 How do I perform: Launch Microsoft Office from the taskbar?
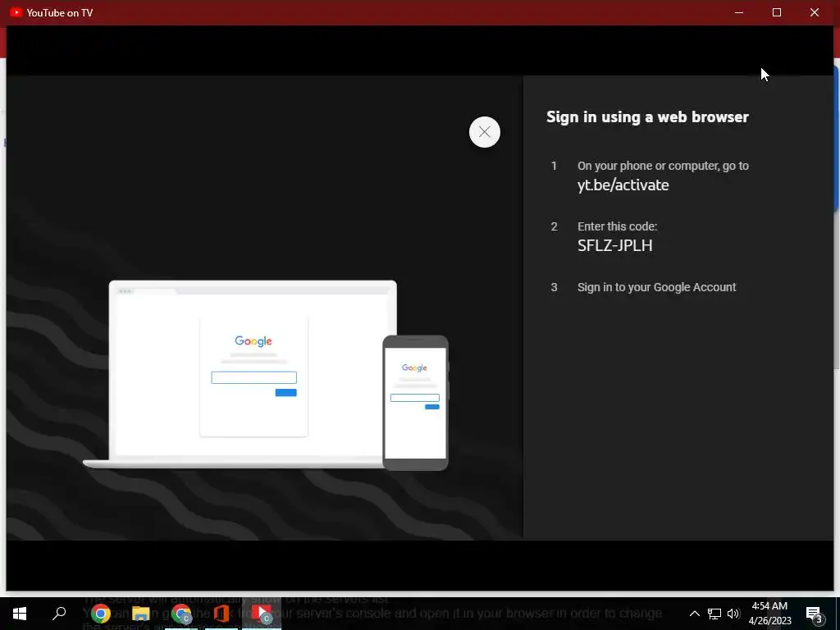(221, 614)
